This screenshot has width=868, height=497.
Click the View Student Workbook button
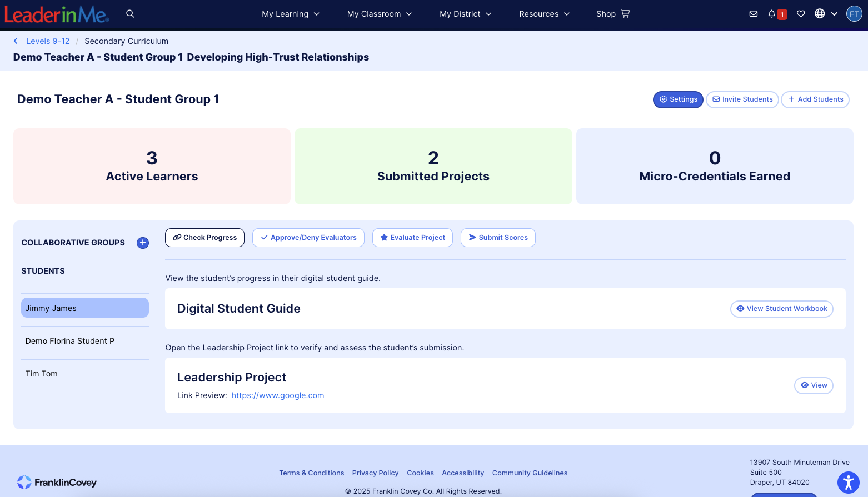coord(781,309)
